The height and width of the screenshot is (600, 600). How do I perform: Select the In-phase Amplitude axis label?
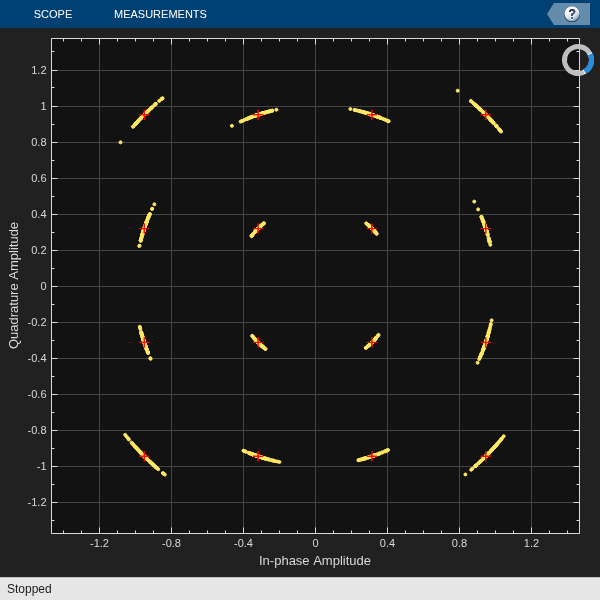315,561
